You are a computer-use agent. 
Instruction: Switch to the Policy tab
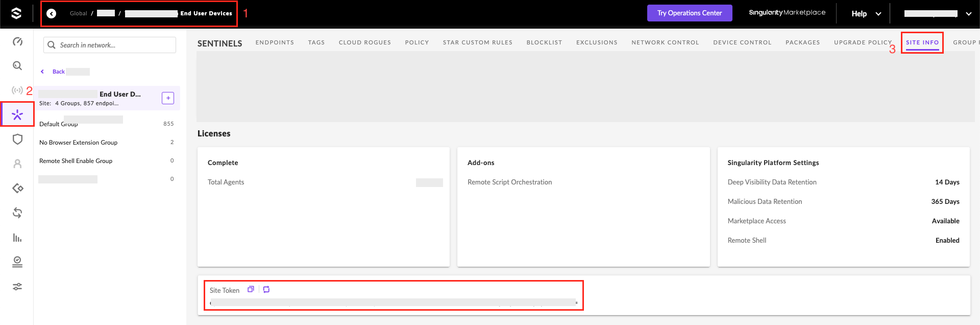pyautogui.click(x=417, y=42)
